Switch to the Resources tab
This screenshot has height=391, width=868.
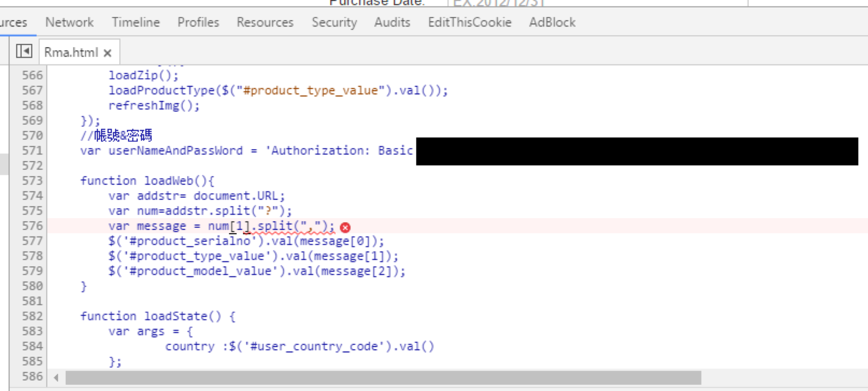[x=265, y=22]
